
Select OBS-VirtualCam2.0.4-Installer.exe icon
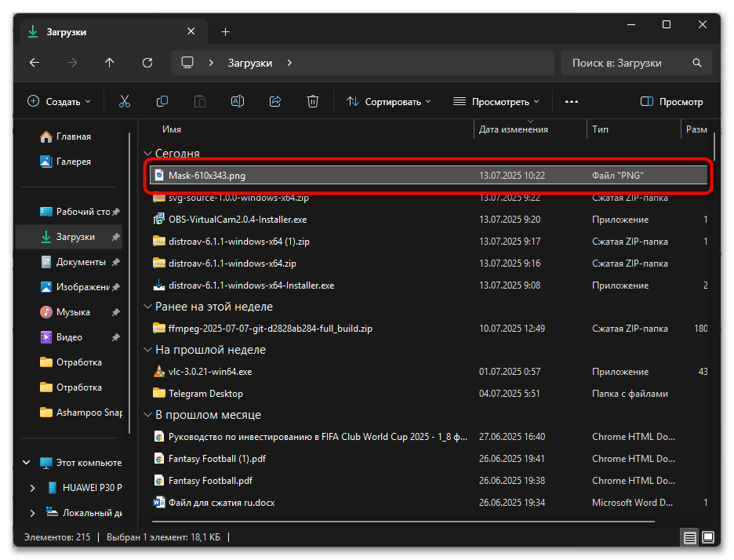coord(159,219)
